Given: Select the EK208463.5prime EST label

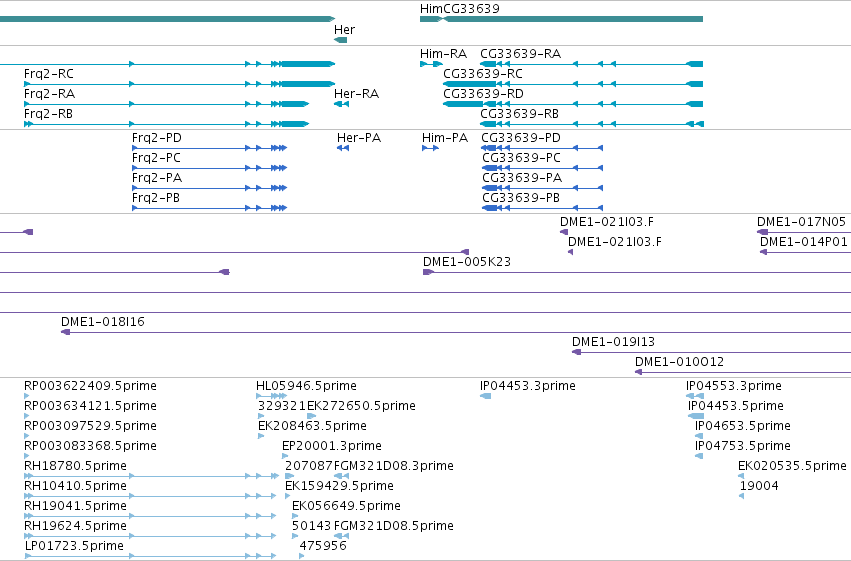Looking at the screenshot, I should 312,426.
